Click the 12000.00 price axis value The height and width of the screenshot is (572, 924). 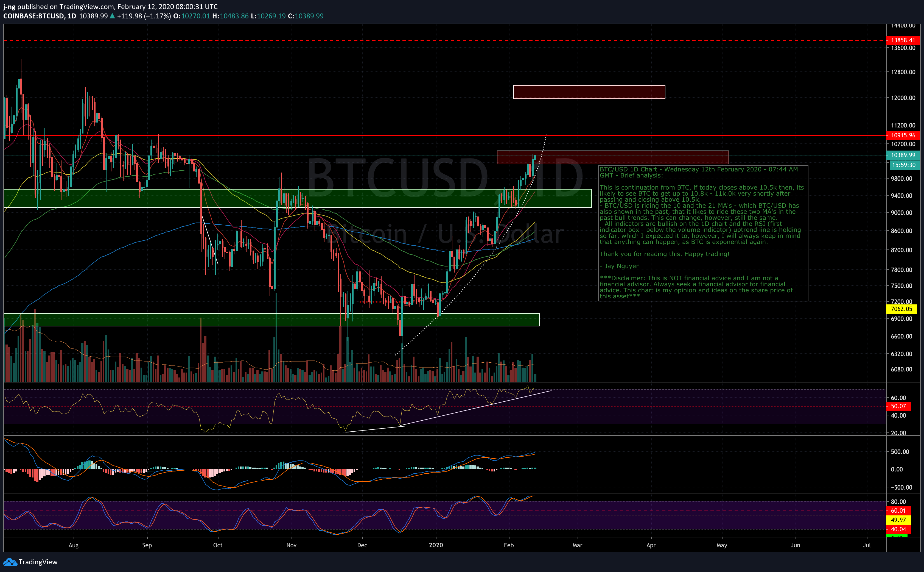click(x=903, y=98)
